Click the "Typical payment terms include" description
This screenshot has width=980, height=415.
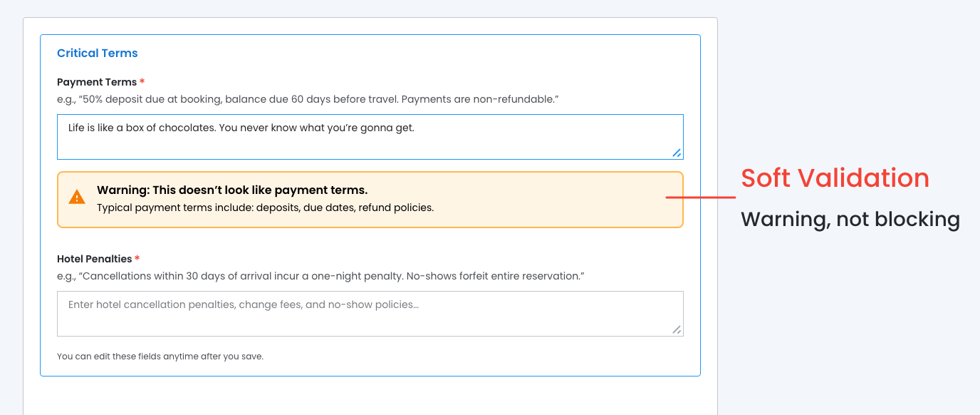coord(265,207)
